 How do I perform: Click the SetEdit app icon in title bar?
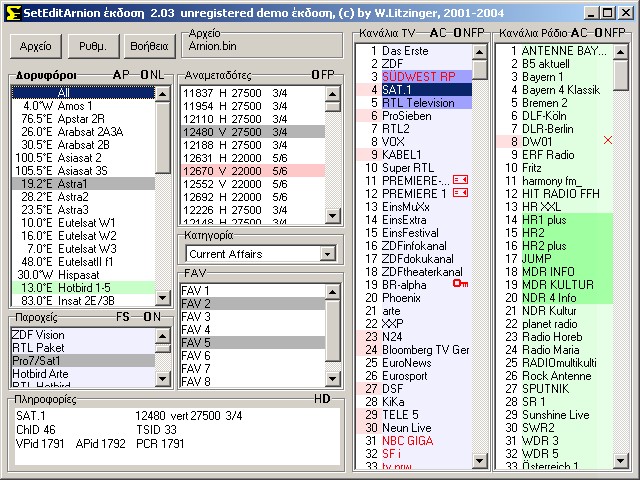(x=11, y=12)
